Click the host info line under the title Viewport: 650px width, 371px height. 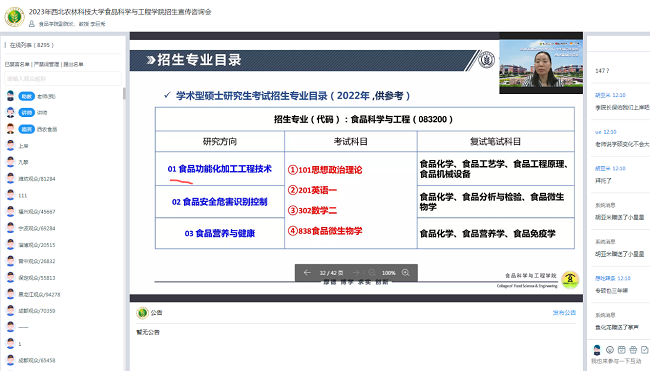pyautogui.click(x=67, y=24)
